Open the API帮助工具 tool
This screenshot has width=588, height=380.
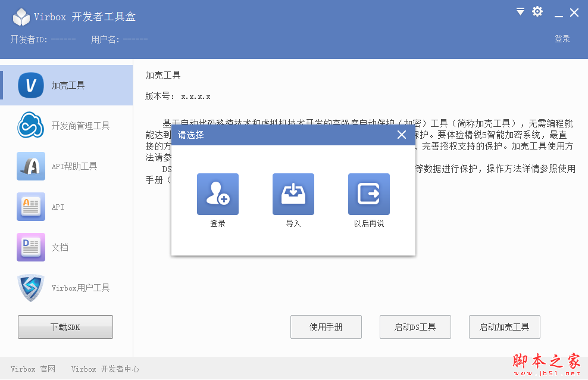[65, 166]
